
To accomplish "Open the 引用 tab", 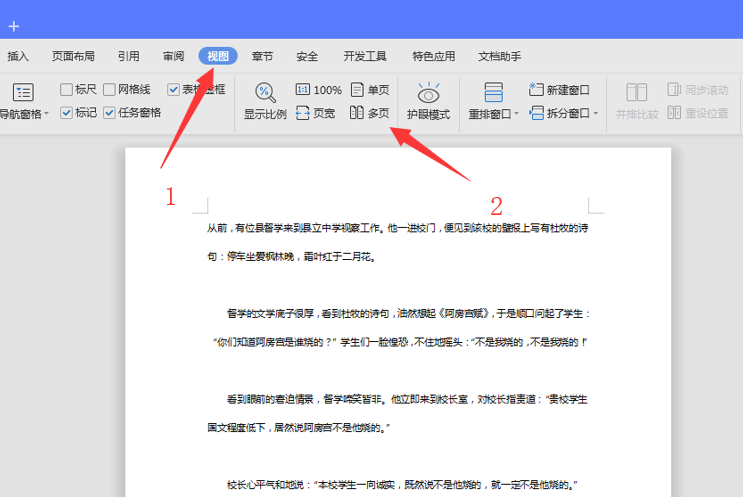I will coord(128,56).
